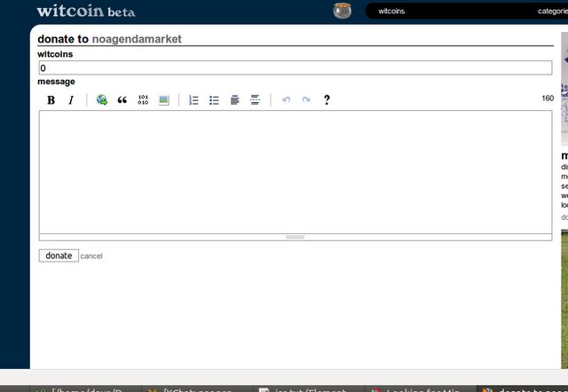This screenshot has width=568, height=392.
Task: Insert a hyperlink with the globe icon
Action: pos(102,100)
